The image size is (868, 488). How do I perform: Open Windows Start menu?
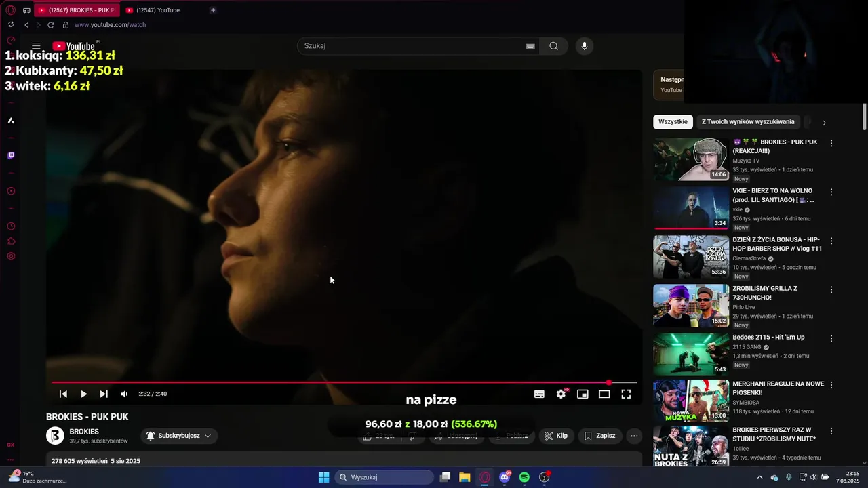coord(324,477)
